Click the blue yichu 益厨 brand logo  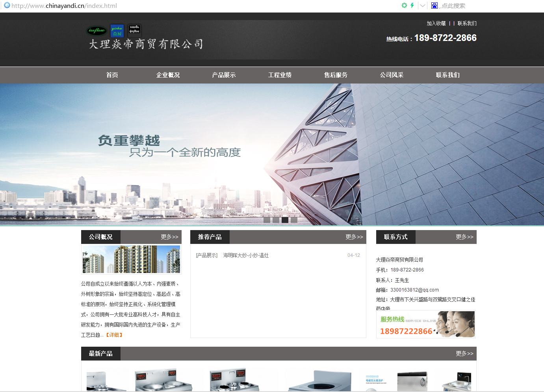[117, 31]
